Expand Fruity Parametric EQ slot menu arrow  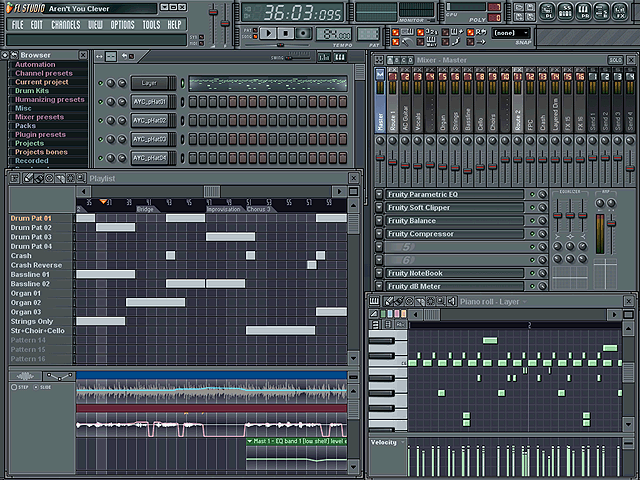(x=379, y=194)
